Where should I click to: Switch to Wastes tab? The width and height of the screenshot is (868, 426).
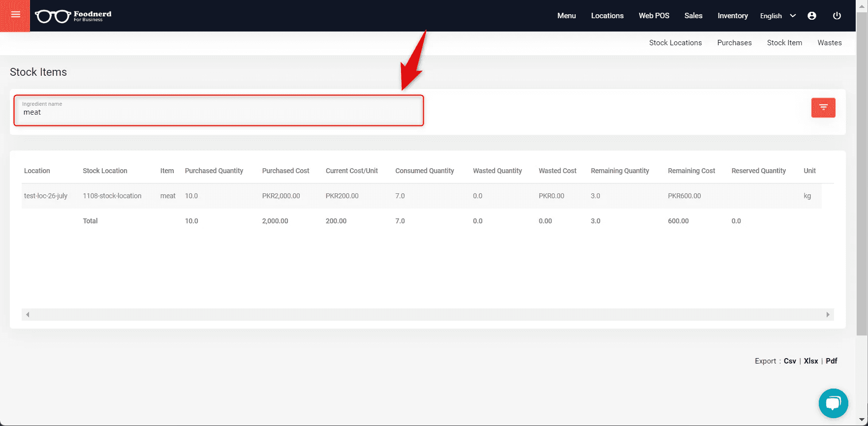(830, 43)
